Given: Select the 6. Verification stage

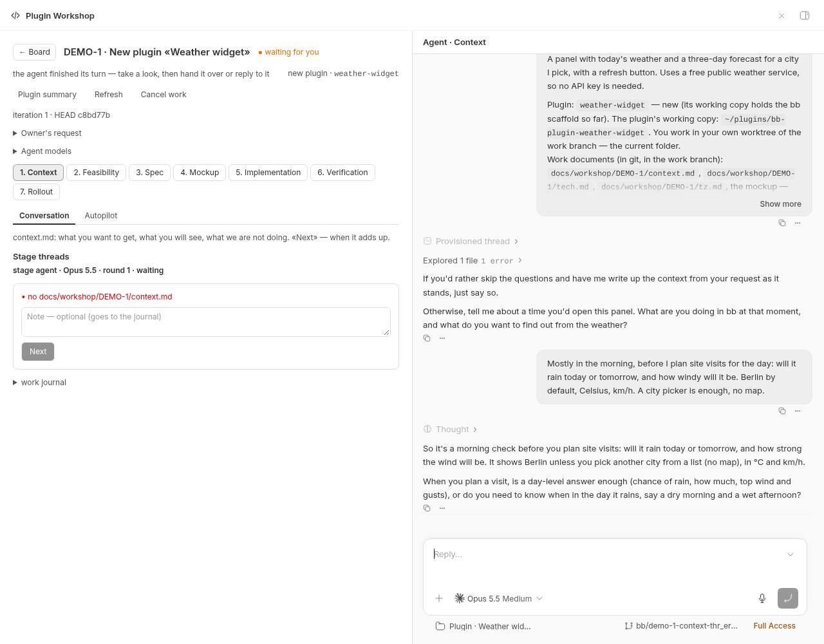Looking at the screenshot, I should point(342,173).
